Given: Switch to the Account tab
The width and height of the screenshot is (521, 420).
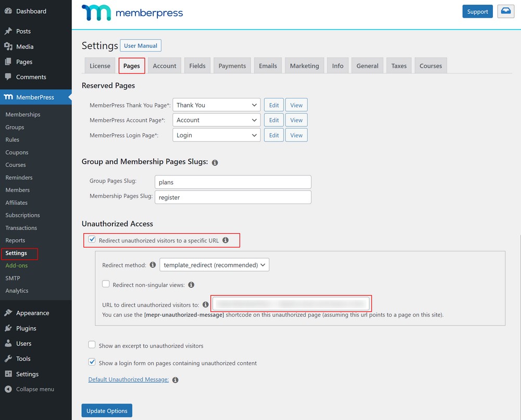Looking at the screenshot, I should [x=165, y=66].
